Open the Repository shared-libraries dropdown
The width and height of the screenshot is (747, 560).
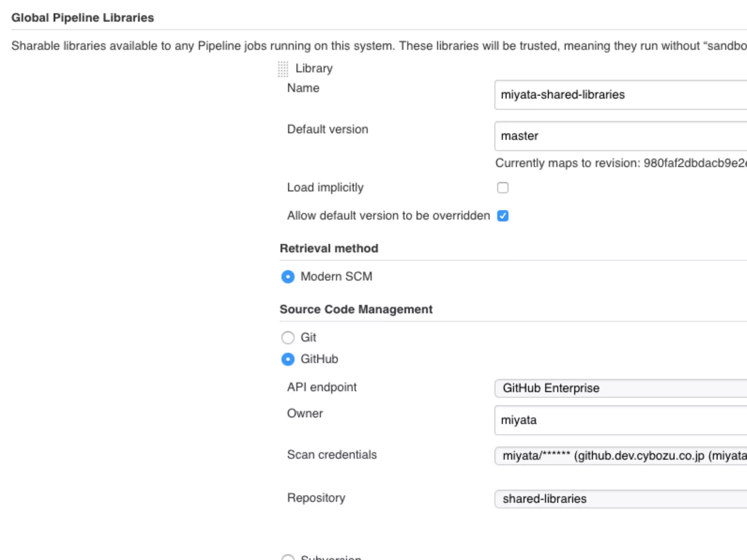[620, 499]
